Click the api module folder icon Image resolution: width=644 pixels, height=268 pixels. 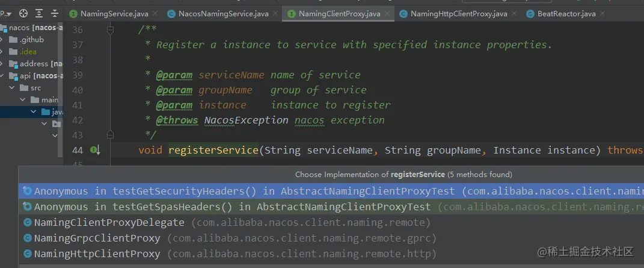point(13,76)
